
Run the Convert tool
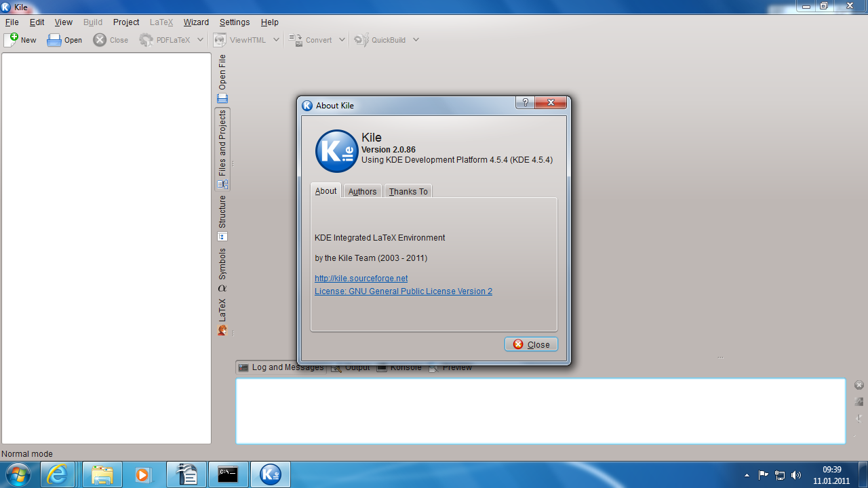pos(313,39)
